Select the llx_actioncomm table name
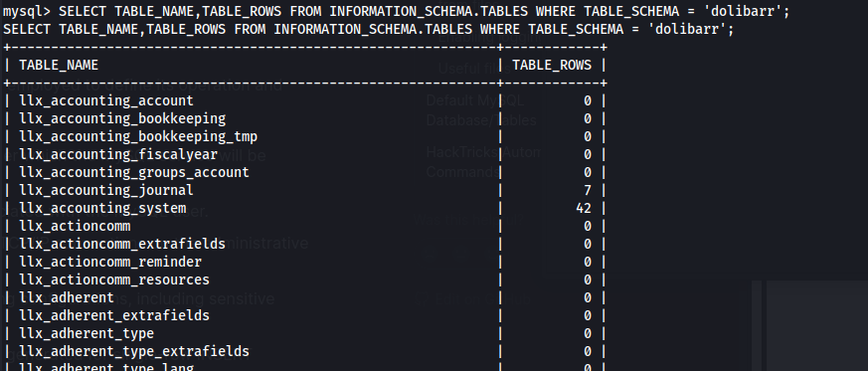 (x=75, y=226)
